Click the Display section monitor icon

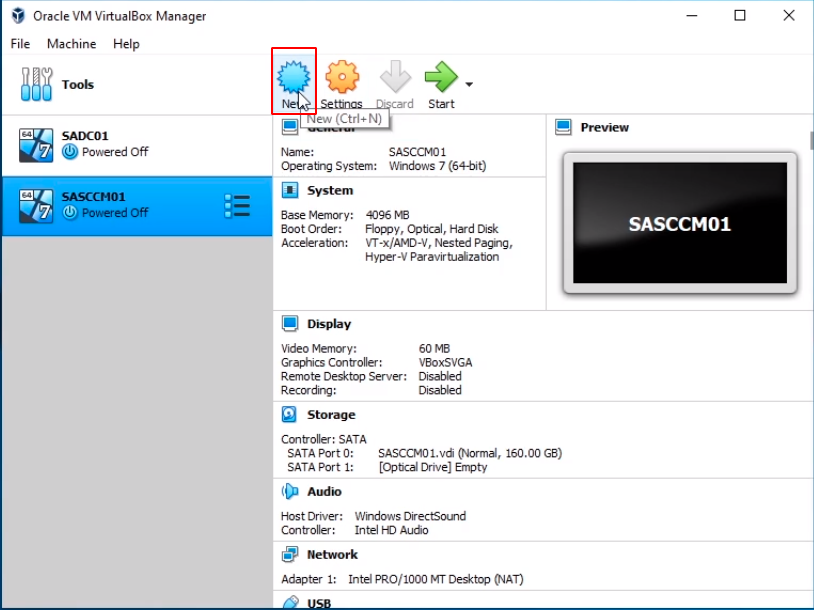click(290, 323)
